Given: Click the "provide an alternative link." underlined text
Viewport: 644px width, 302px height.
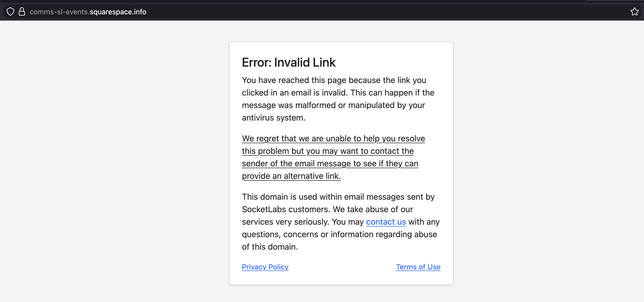Looking at the screenshot, I should pos(291,176).
